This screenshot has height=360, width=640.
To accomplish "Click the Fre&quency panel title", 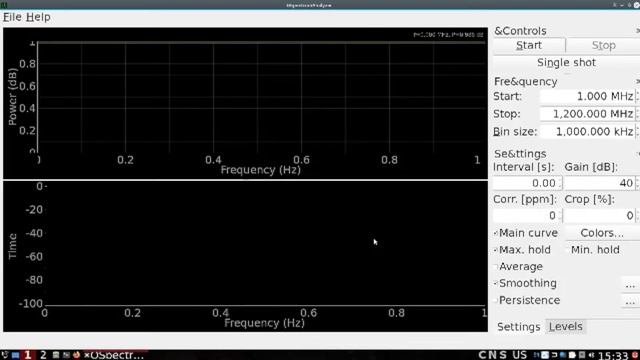I will [525, 82].
